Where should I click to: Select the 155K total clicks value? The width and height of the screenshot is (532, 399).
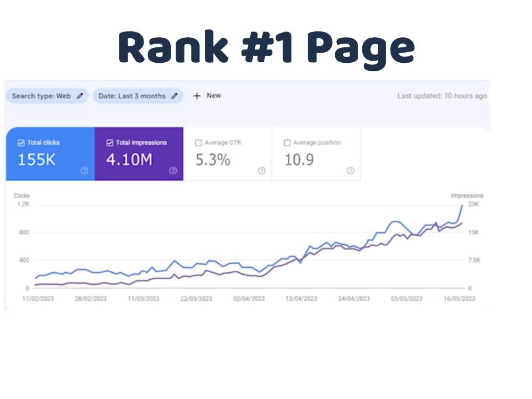point(37,160)
